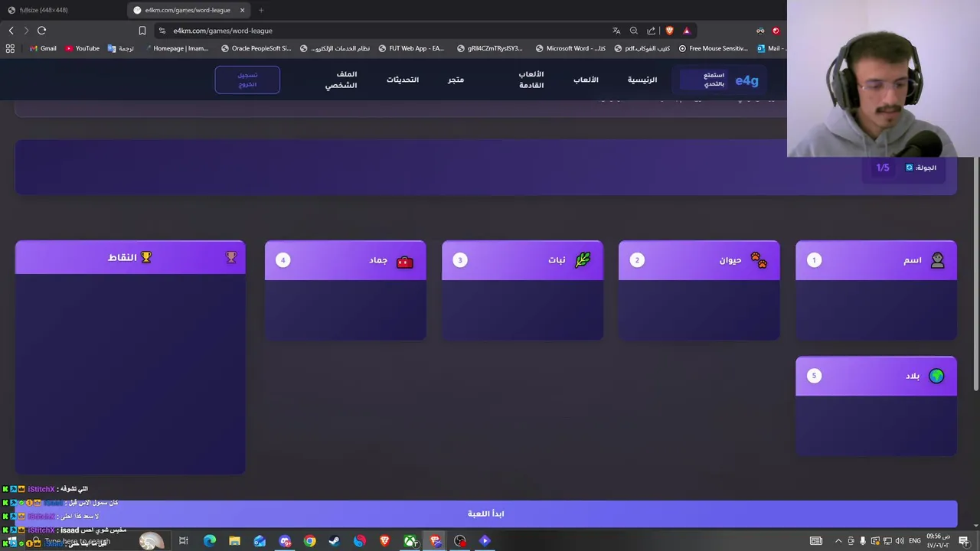Click the leaf icon on the نبات card
980x551 pixels.
(x=583, y=260)
